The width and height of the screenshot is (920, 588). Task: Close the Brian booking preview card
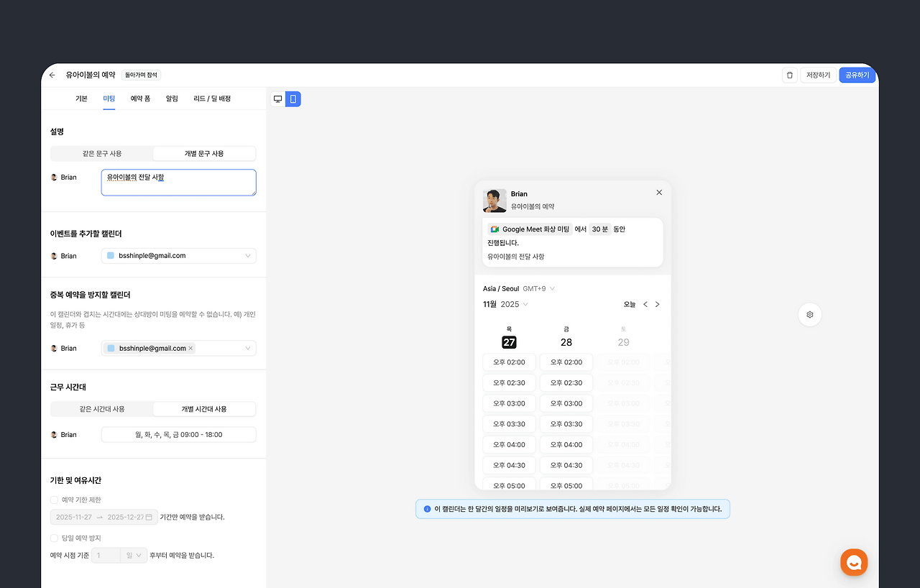[x=659, y=193]
